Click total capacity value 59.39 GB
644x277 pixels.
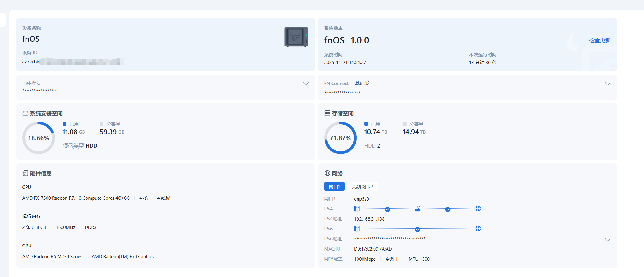point(112,132)
